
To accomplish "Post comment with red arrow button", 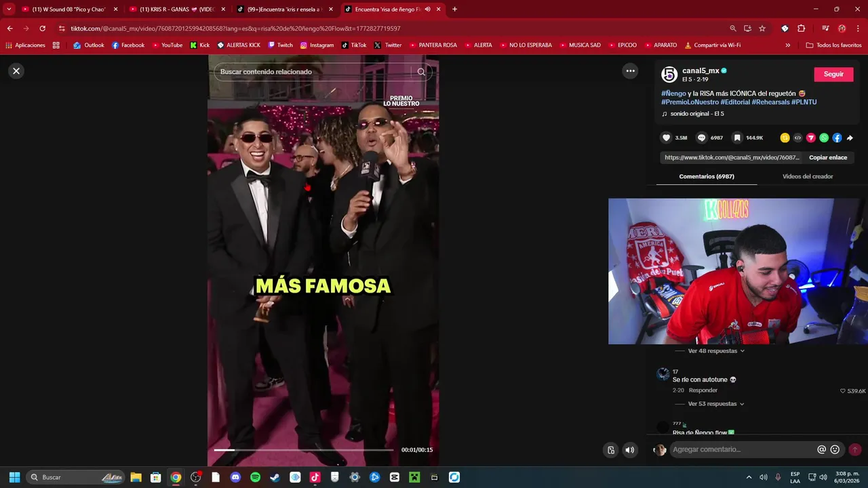I will coord(855,449).
